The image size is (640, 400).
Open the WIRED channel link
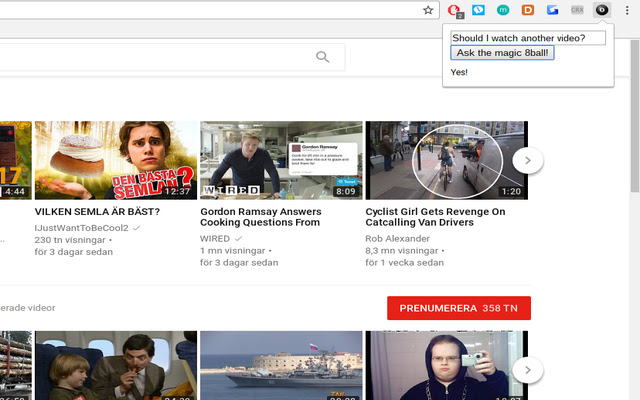click(215, 238)
